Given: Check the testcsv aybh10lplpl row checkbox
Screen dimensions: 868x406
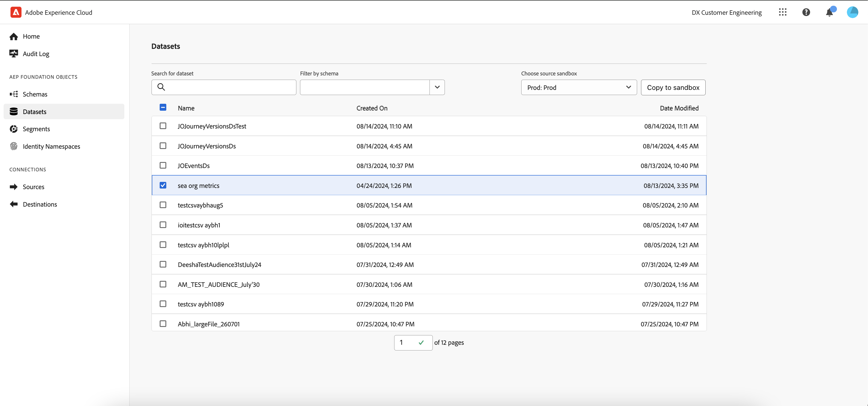Looking at the screenshot, I should click(x=163, y=245).
